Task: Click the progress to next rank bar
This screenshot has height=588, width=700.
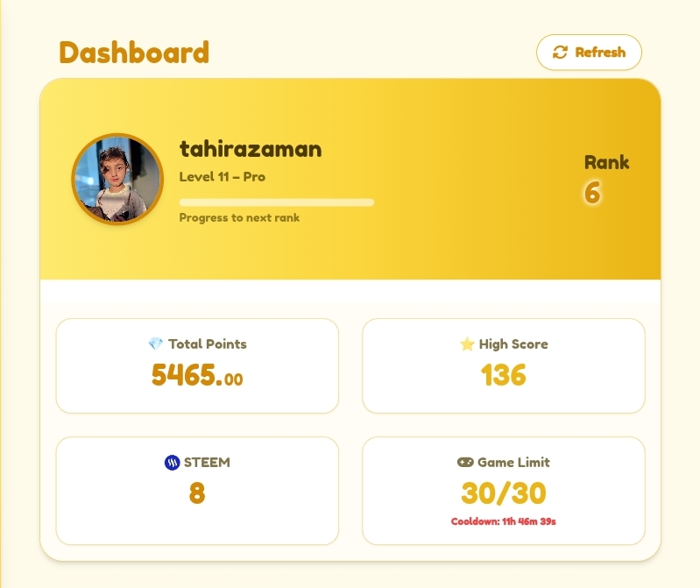Action: pos(277,202)
